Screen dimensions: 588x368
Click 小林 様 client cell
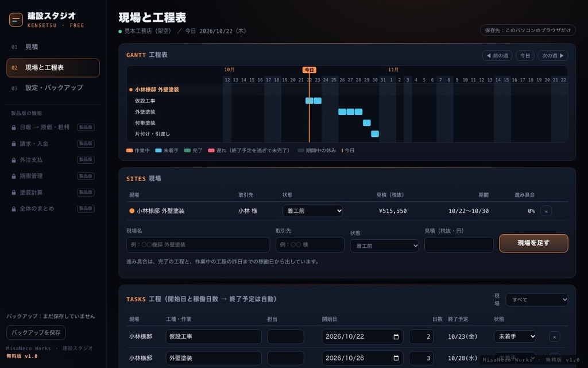point(247,211)
